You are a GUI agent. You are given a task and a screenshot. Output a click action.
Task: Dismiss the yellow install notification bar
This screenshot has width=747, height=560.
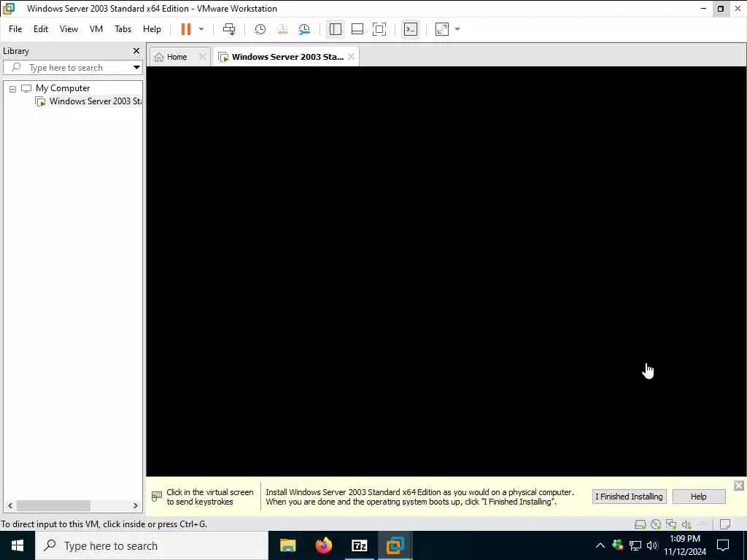[738, 485]
